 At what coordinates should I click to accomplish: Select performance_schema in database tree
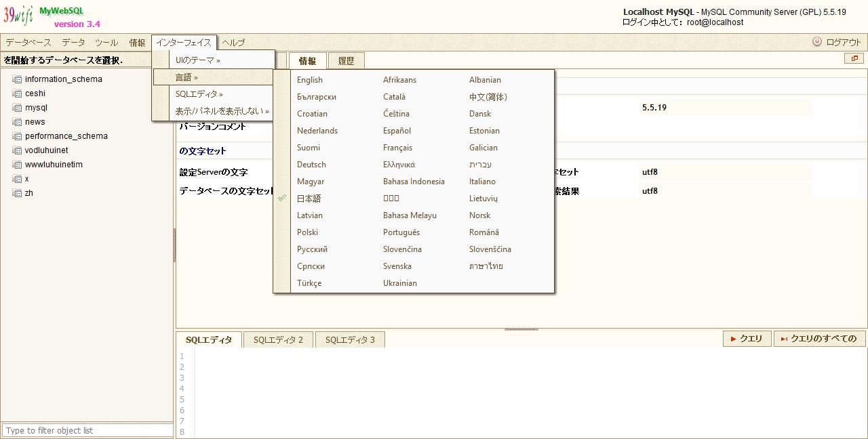[x=66, y=136]
